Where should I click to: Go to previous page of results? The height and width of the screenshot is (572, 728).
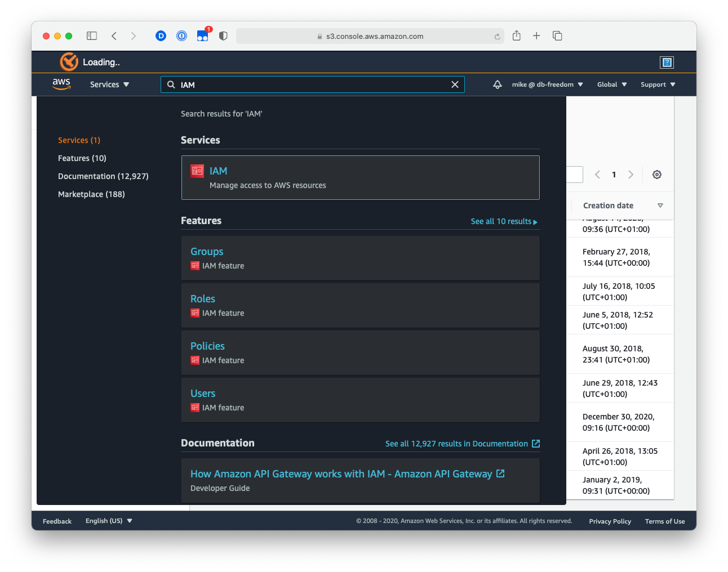pos(597,175)
